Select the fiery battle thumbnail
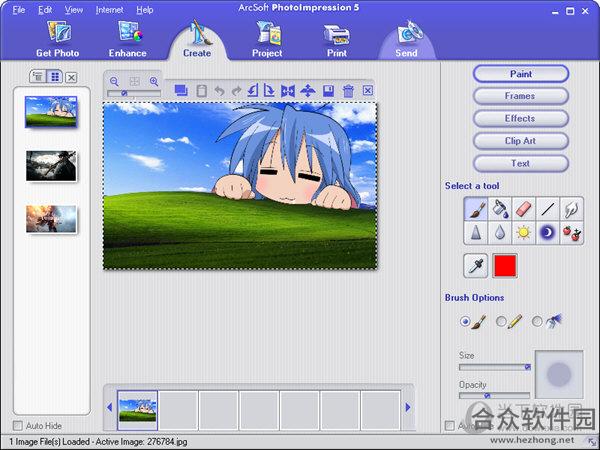600x450 pixels. click(51, 219)
